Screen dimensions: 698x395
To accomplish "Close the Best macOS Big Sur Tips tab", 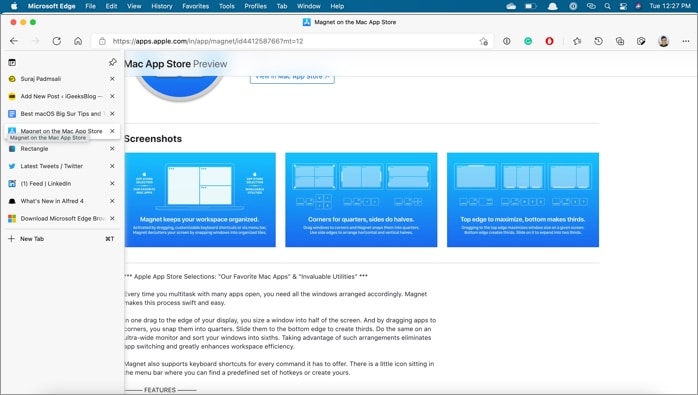I will point(112,114).
